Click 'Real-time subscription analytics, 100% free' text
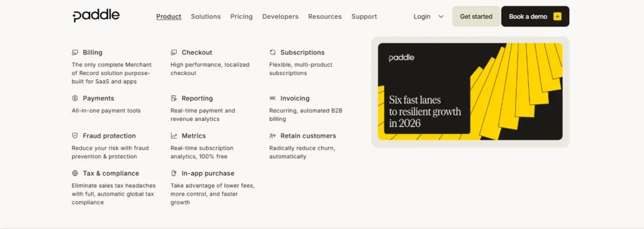The width and height of the screenshot is (644, 229). [x=202, y=152]
